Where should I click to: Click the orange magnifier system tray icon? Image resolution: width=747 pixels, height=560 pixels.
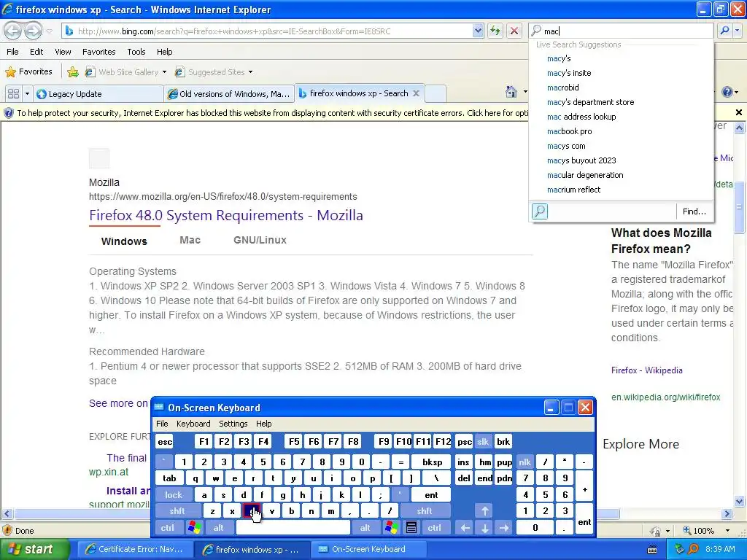coord(694,549)
